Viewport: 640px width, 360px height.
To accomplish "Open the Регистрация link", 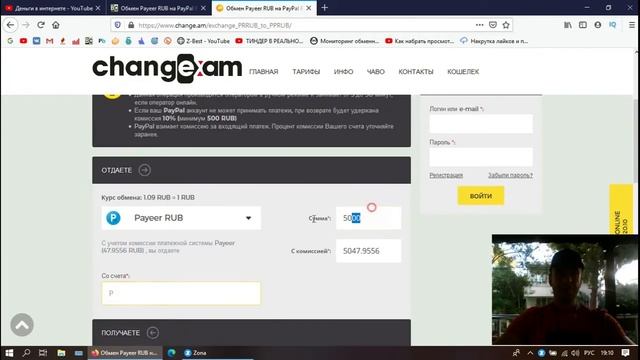I will tap(446, 175).
